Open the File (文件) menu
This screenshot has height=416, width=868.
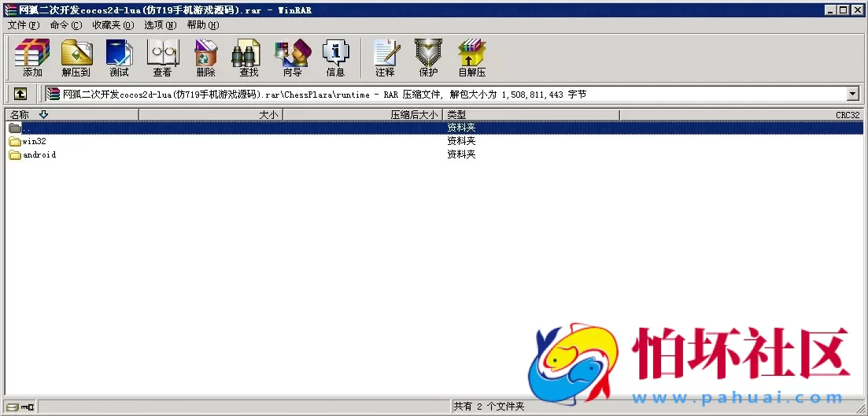pos(24,25)
